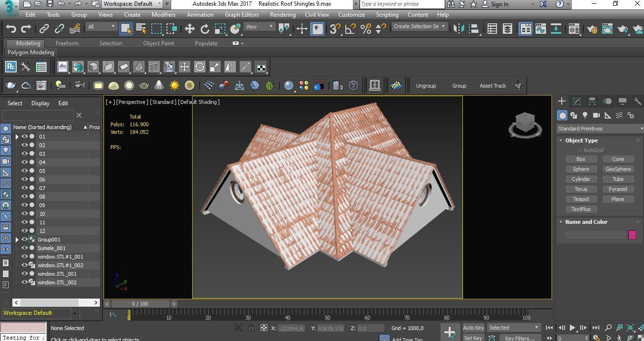Click the GeoSphere primitive button

click(618, 169)
